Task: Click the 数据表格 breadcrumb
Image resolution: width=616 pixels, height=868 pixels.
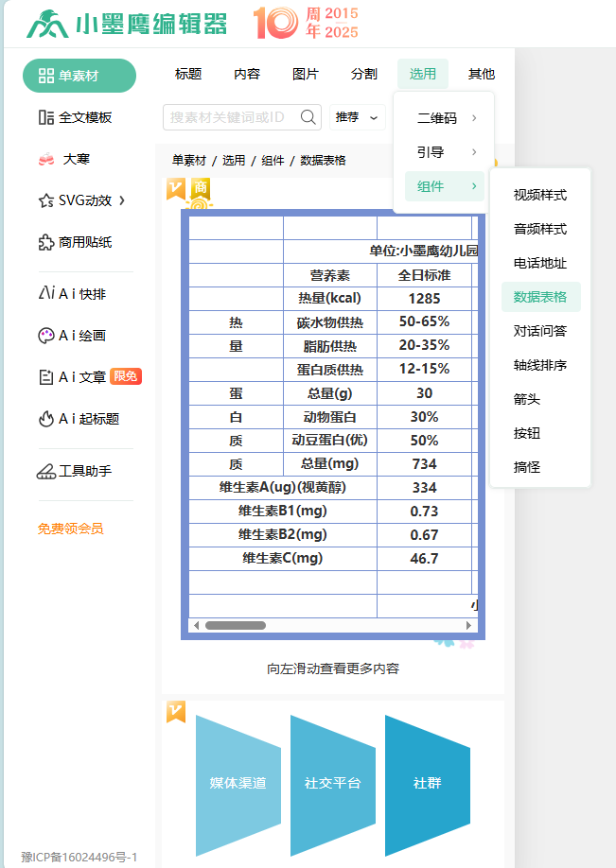Action: click(x=323, y=161)
